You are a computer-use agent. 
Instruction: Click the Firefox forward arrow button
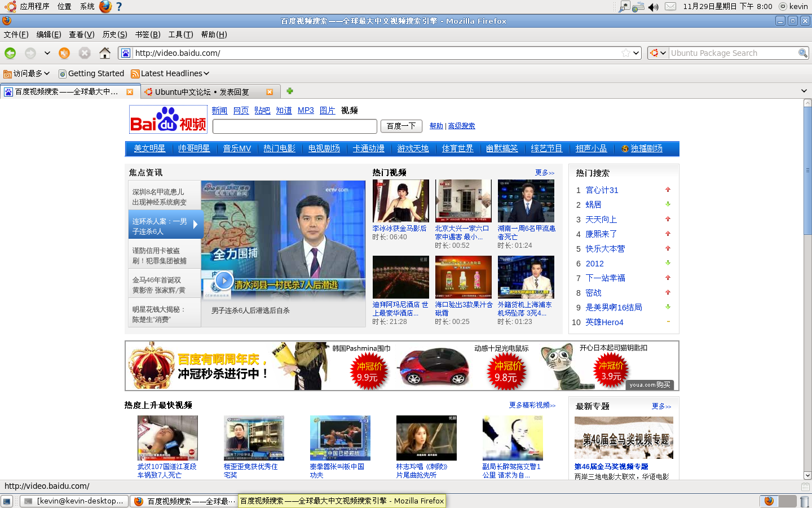pyautogui.click(x=30, y=53)
